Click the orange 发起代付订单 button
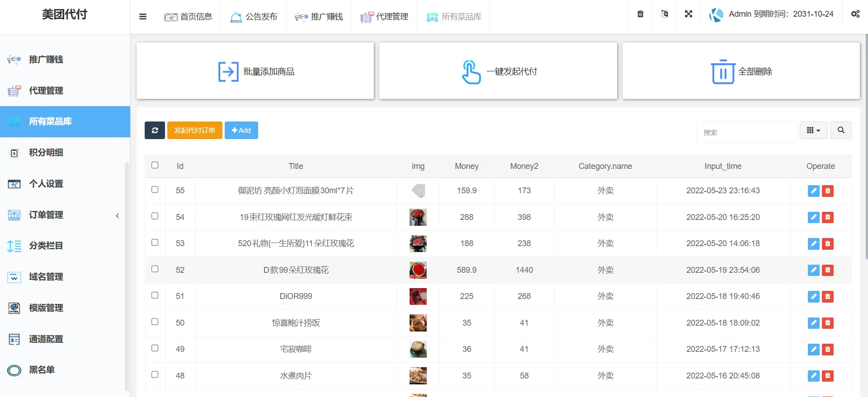The height and width of the screenshot is (397, 868). (x=195, y=130)
